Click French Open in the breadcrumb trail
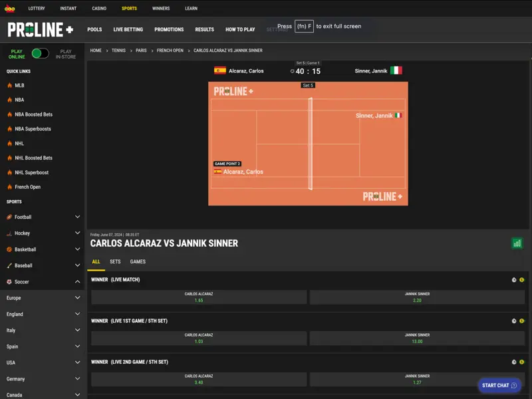This screenshot has width=532, height=399. pos(170,51)
